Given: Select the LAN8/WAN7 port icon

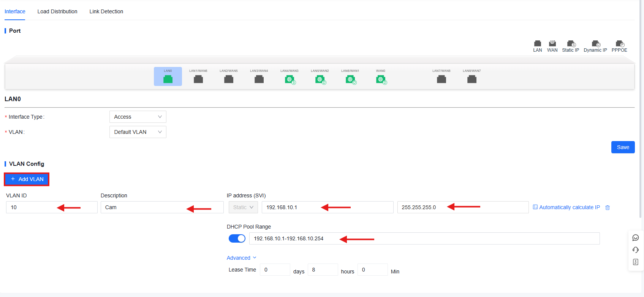Looking at the screenshot, I should click(472, 79).
